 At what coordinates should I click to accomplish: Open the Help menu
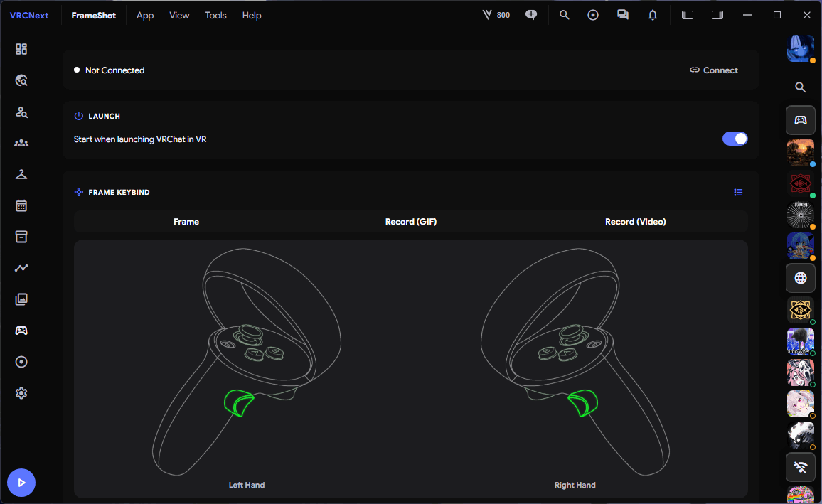click(252, 15)
